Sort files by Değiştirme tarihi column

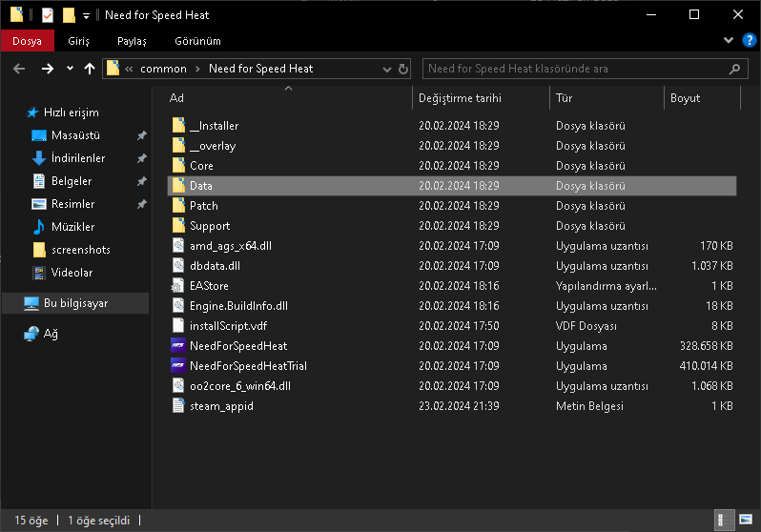pyautogui.click(x=460, y=98)
